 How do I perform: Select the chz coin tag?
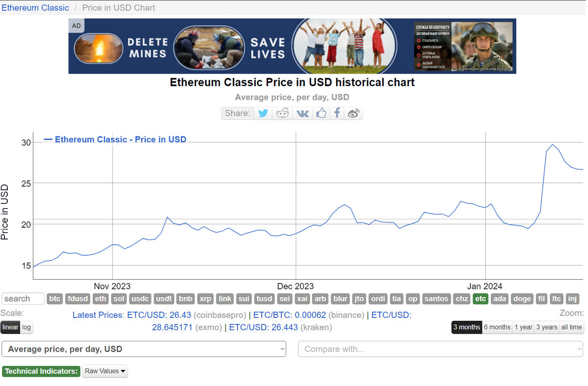462,299
